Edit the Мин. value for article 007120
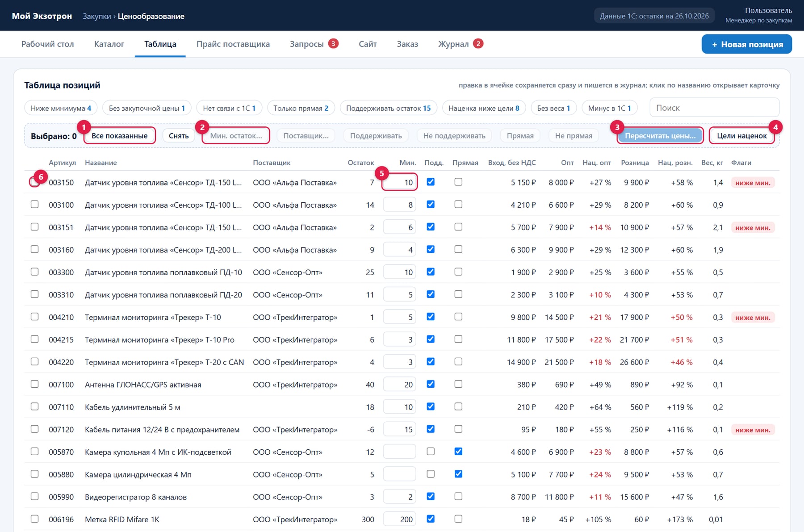Image resolution: width=804 pixels, height=532 pixels. click(x=399, y=429)
